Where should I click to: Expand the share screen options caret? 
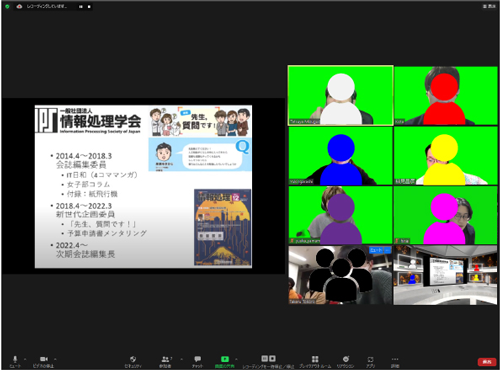click(236, 359)
